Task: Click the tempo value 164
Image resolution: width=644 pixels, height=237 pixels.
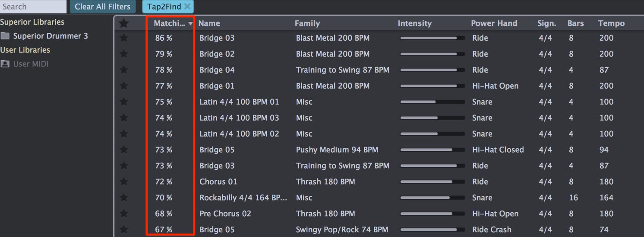Action: [606, 198]
